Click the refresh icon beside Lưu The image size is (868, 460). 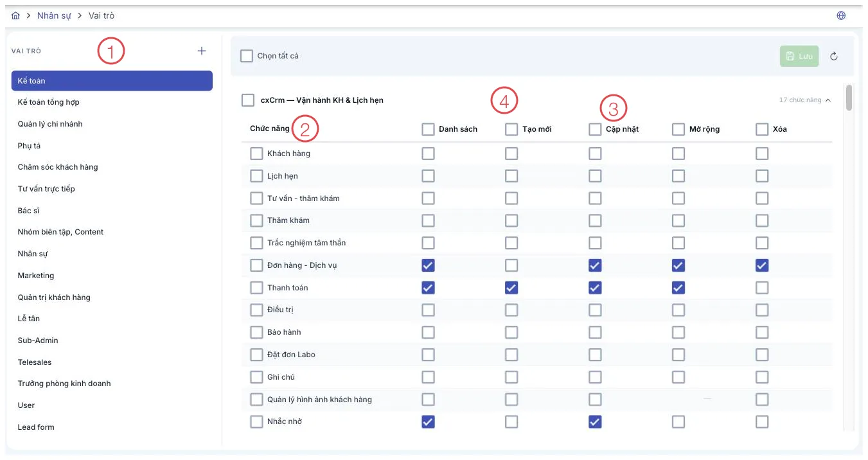point(834,56)
